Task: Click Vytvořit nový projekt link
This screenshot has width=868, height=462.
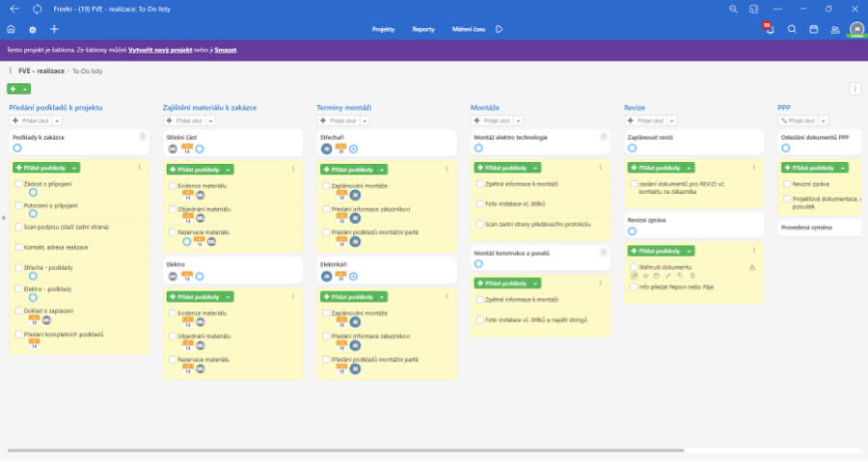Action: (x=160, y=50)
